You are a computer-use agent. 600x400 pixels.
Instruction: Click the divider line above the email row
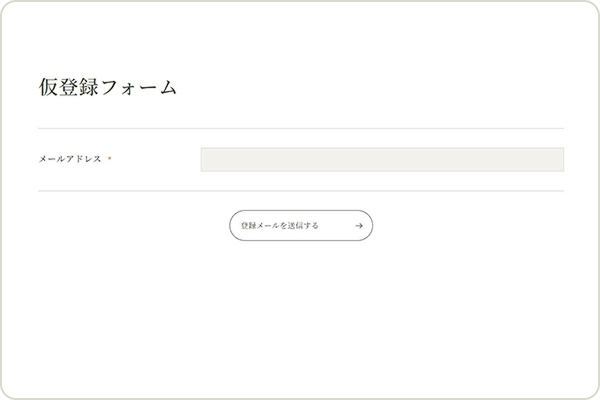tap(300, 129)
